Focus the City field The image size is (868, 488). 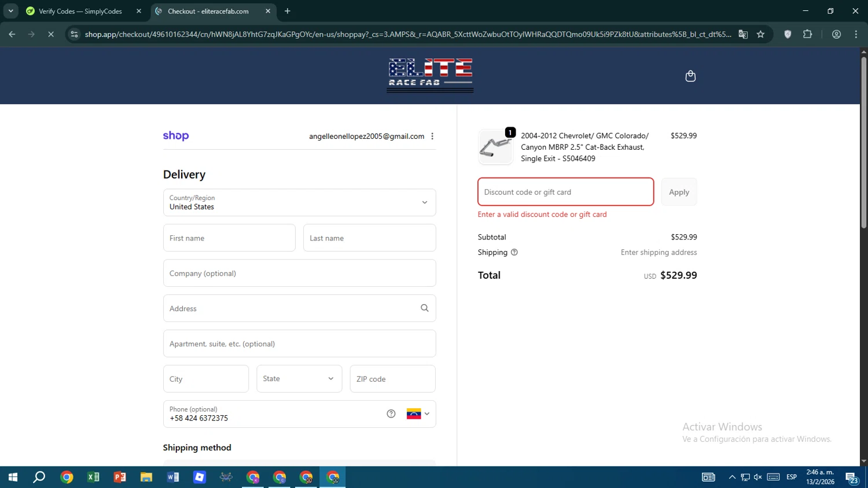206,379
